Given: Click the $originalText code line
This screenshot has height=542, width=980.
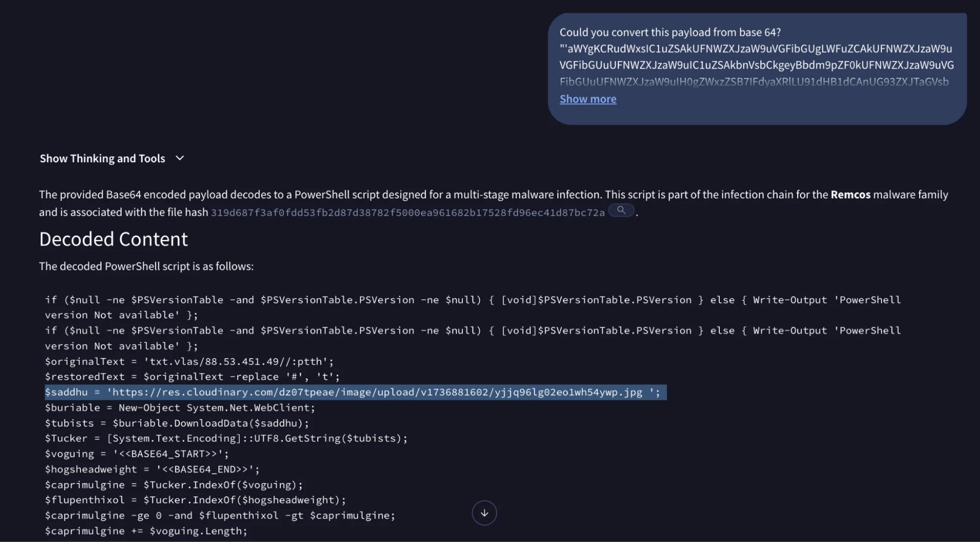Looking at the screenshot, I should tap(189, 361).
